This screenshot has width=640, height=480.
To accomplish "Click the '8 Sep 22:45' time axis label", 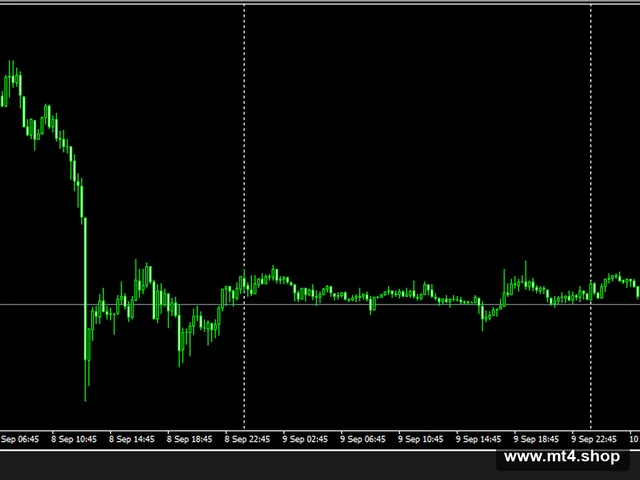I will [x=247, y=439].
